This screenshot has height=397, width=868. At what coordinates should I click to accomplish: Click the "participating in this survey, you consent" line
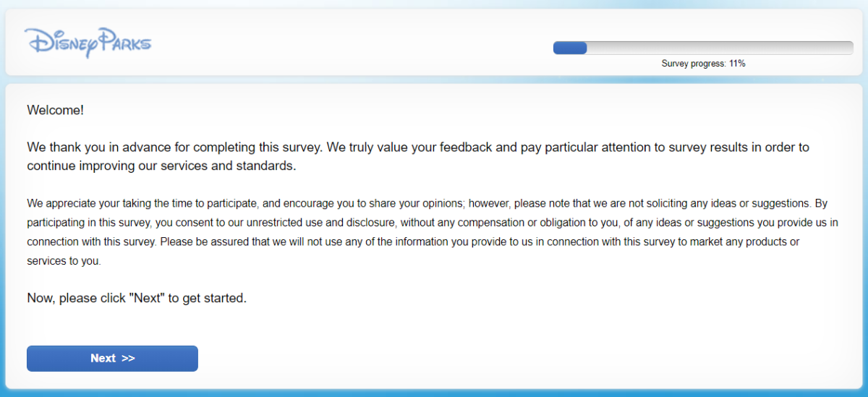coord(433,223)
